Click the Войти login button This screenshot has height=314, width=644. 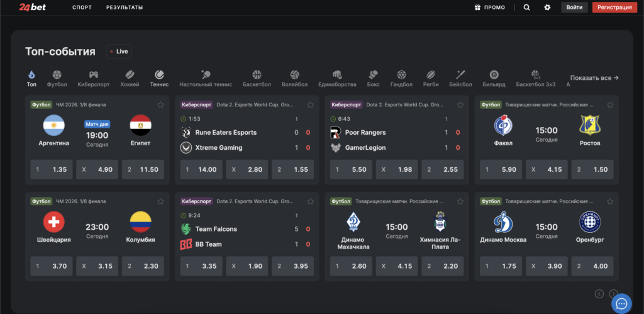[x=574, y=8]
